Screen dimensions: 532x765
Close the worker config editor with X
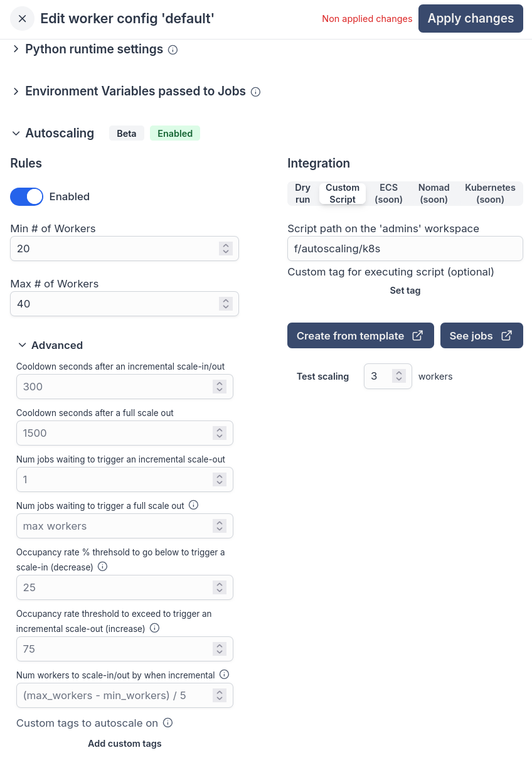click(x=23, y=19)
